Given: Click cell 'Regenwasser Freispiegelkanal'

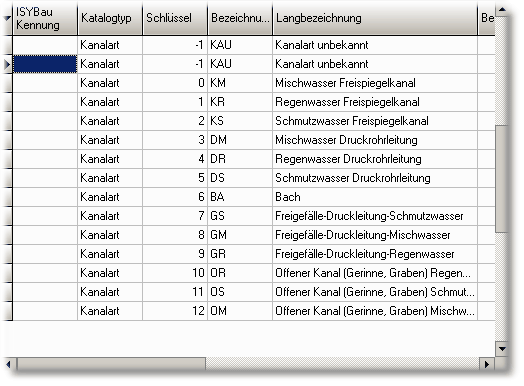Looking at the screenshot, I should pos(375,102).
